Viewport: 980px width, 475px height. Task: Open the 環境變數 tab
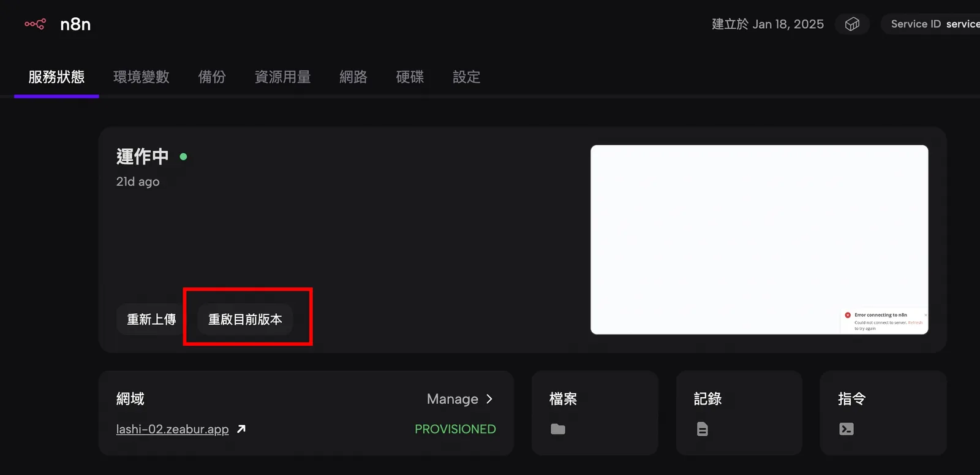[141, 77]
